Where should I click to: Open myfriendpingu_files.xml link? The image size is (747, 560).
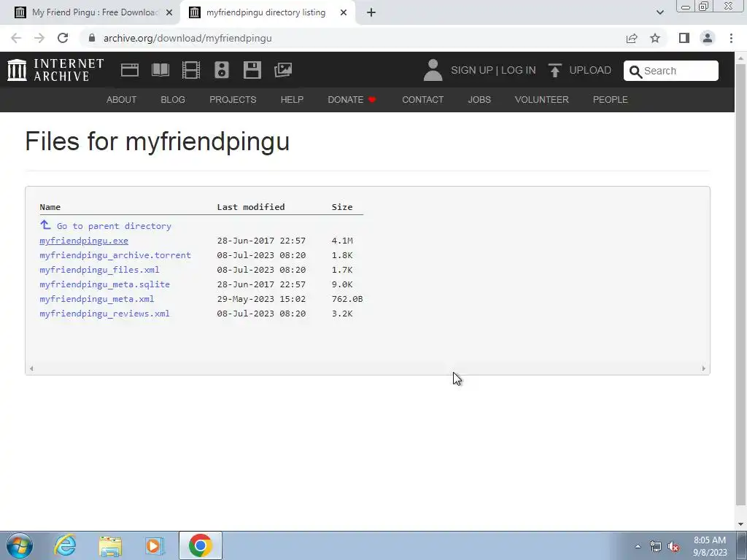[99, 270]
